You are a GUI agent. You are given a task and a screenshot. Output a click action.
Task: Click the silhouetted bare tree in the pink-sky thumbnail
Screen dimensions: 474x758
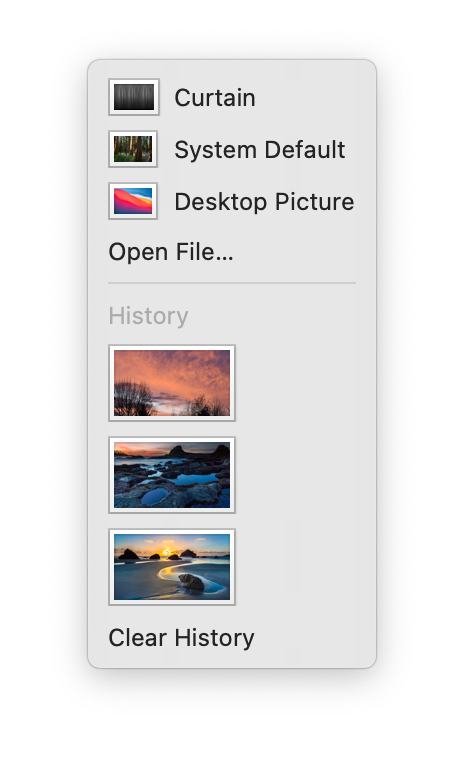133,399
